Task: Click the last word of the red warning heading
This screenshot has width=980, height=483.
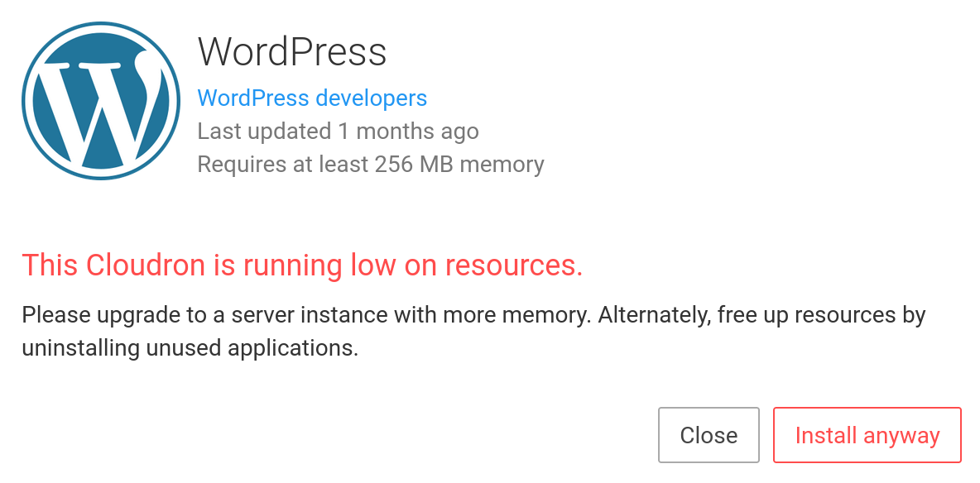Action: click(x=513, y=265)
